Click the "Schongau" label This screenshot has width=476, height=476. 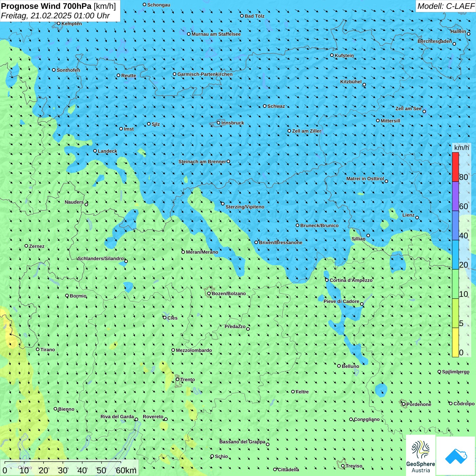[159, 5]
